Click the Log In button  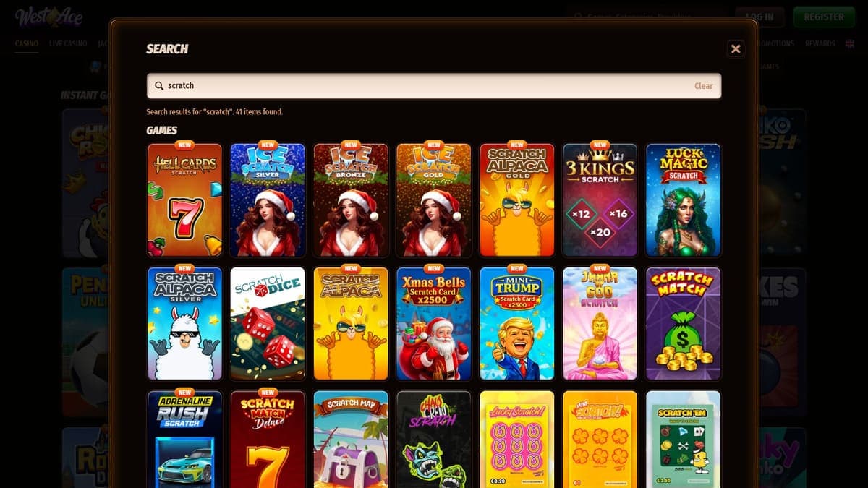tap(759, 17)
